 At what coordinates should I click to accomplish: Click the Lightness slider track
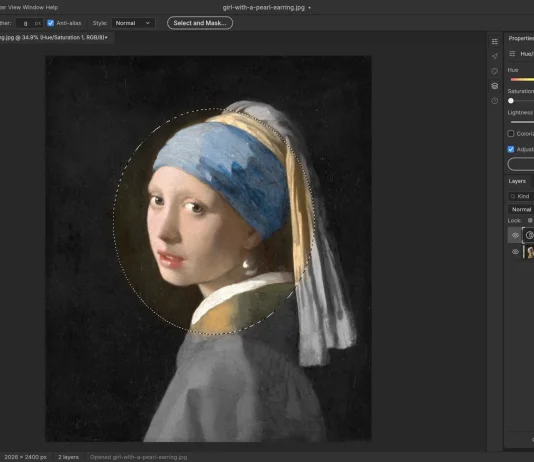(522, 122)
